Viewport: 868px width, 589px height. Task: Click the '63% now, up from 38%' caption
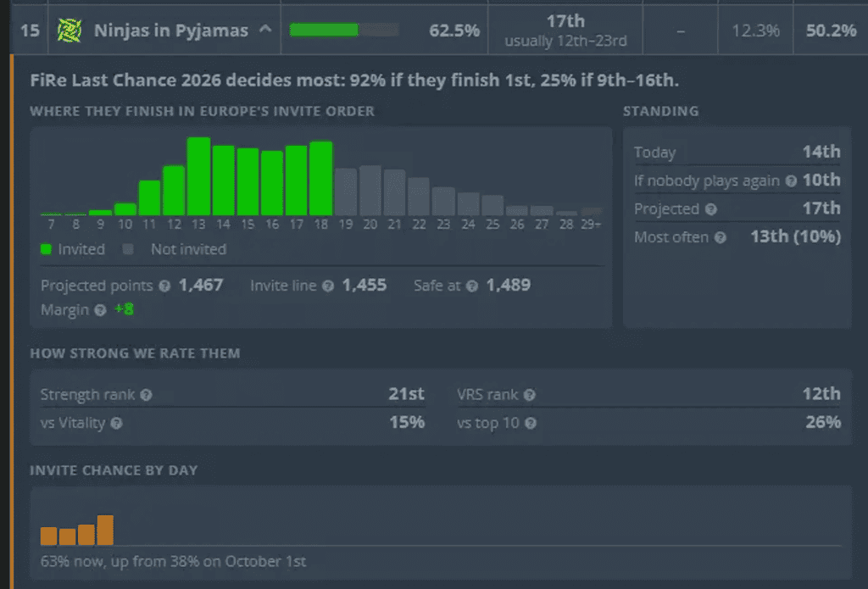(x=173, y=561)
